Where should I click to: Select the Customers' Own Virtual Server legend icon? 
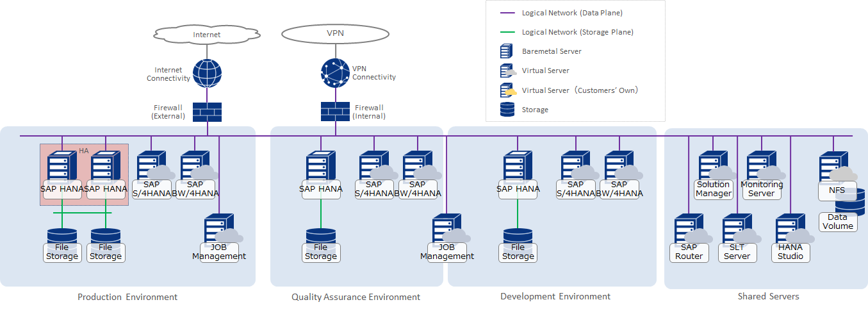tap(509, 90)
